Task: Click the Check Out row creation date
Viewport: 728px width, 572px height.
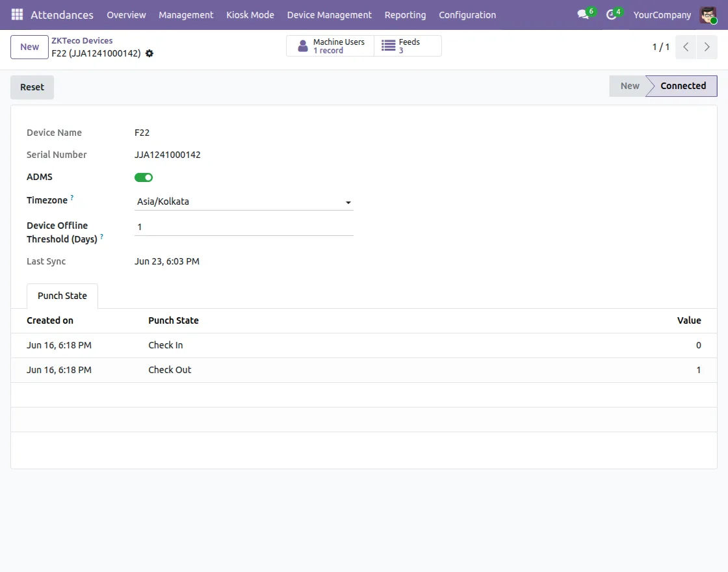Action: (59, 370)
